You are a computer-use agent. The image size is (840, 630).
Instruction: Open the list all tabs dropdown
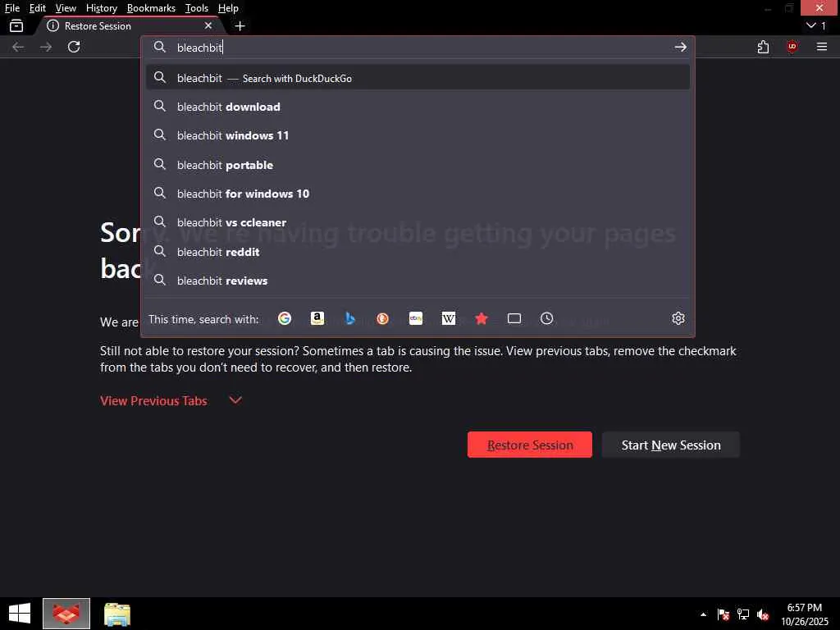coord(816,25)
